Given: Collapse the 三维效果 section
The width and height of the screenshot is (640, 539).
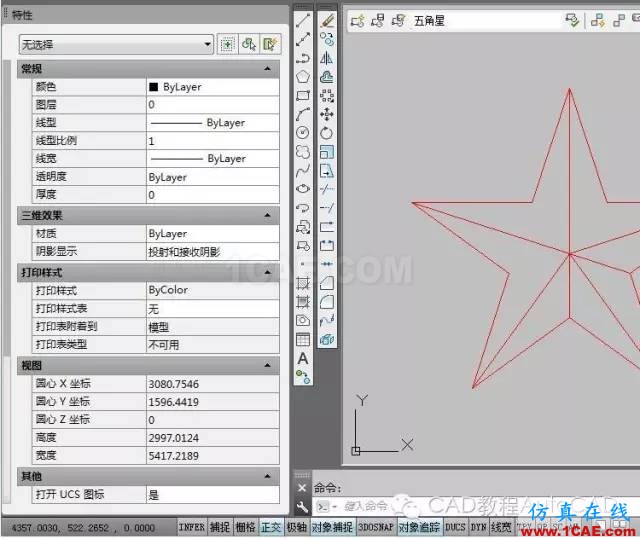Looking at the screenshot, I should coord(267,215).
